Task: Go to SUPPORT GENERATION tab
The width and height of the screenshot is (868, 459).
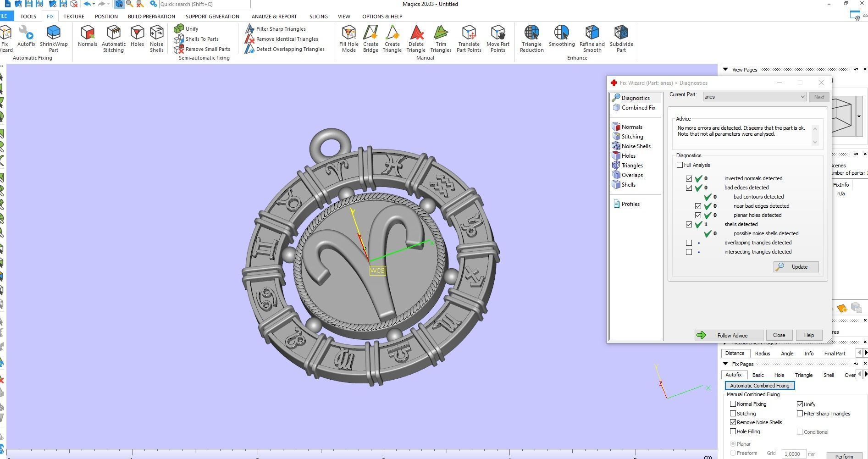Action: pos(212,17)
